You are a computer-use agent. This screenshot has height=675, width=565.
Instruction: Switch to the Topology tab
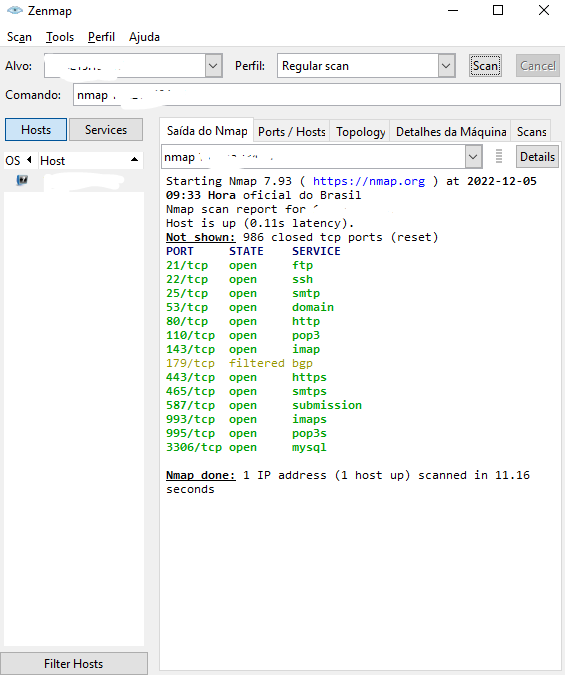click(360, 132)
